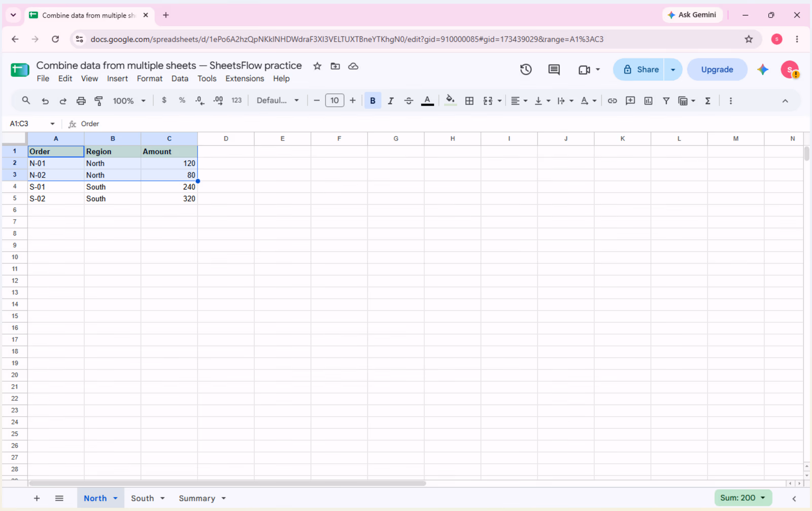
Task: Search the menus with the magnifier icon
Action: (26, 100)
